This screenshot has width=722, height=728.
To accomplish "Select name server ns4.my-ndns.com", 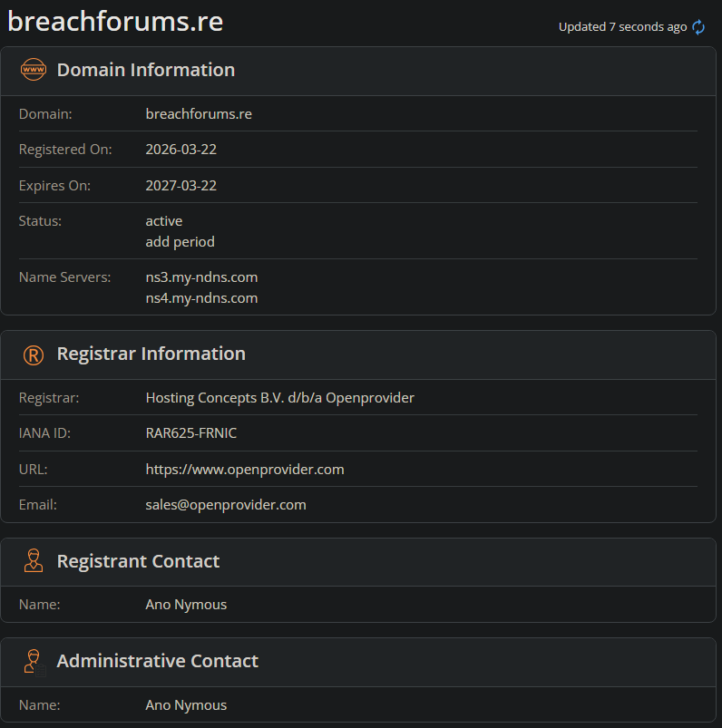I will pyautogui.click(x=201, y=298).
